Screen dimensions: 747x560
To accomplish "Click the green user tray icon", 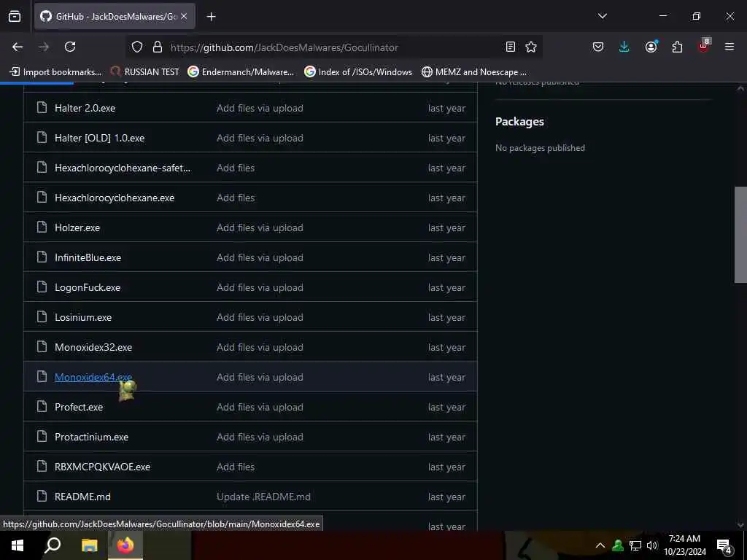I will coord(617,545).
